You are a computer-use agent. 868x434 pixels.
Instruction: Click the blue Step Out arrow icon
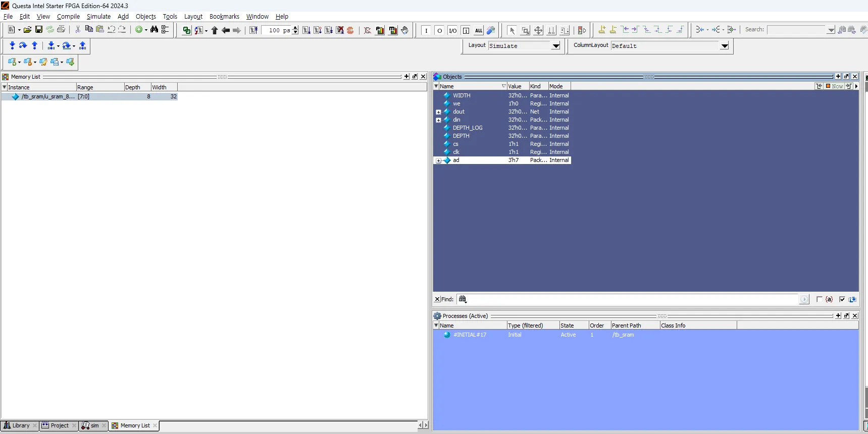34,46
